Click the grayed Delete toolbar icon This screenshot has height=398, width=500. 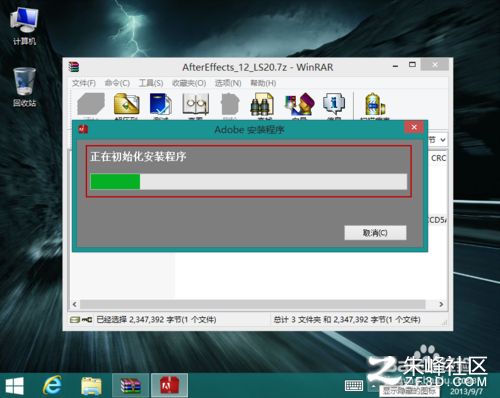click(230, 104)
